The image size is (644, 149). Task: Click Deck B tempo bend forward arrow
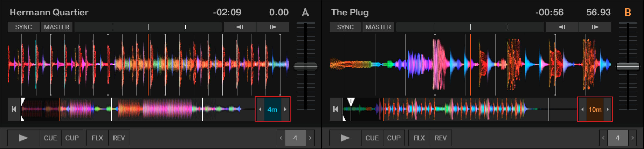[x=595, y=27]
